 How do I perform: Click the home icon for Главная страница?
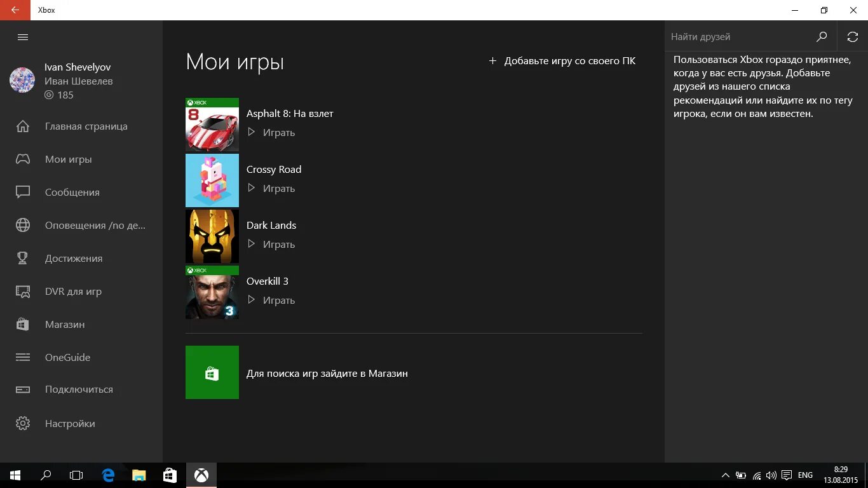[23, 126]
